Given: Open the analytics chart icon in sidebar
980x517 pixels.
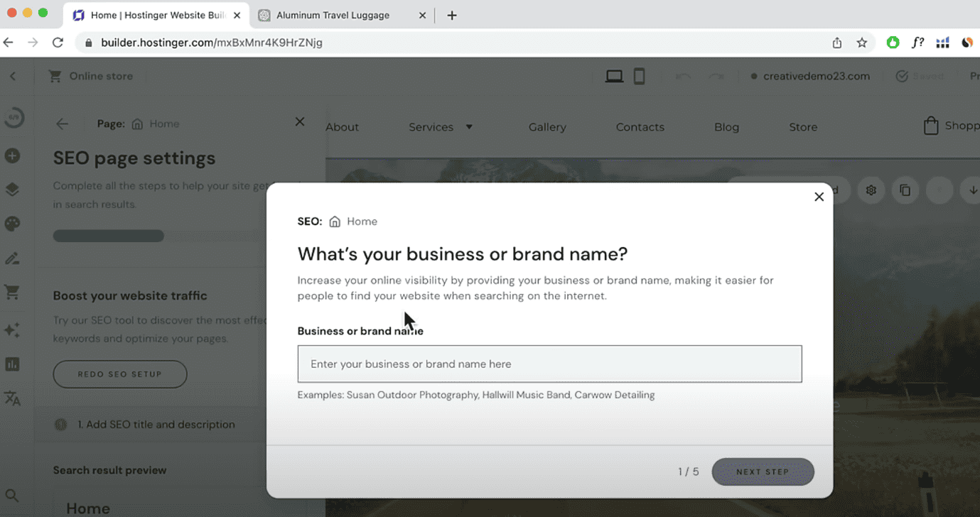Looking at the screenshot, I should coord(13,364).
